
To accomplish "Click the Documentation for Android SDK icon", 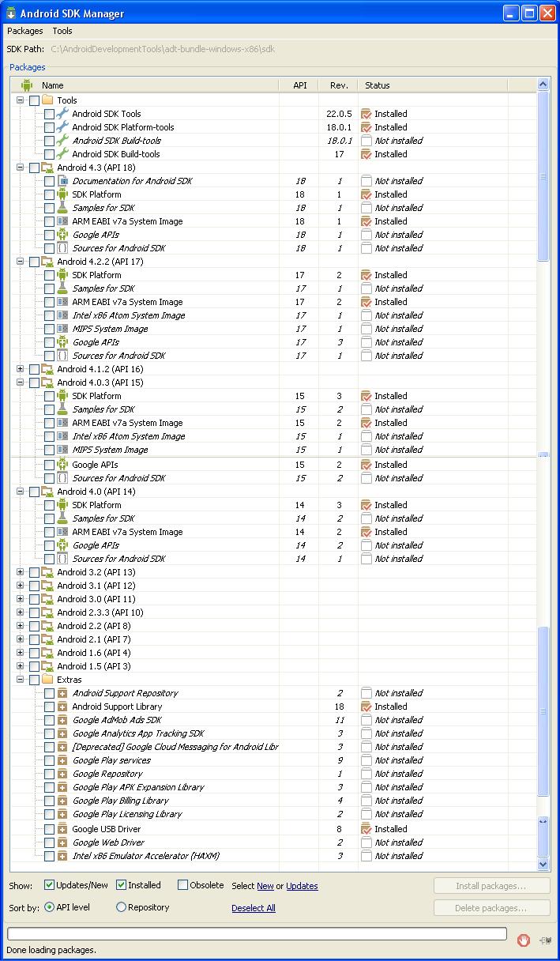I will 62,181.
